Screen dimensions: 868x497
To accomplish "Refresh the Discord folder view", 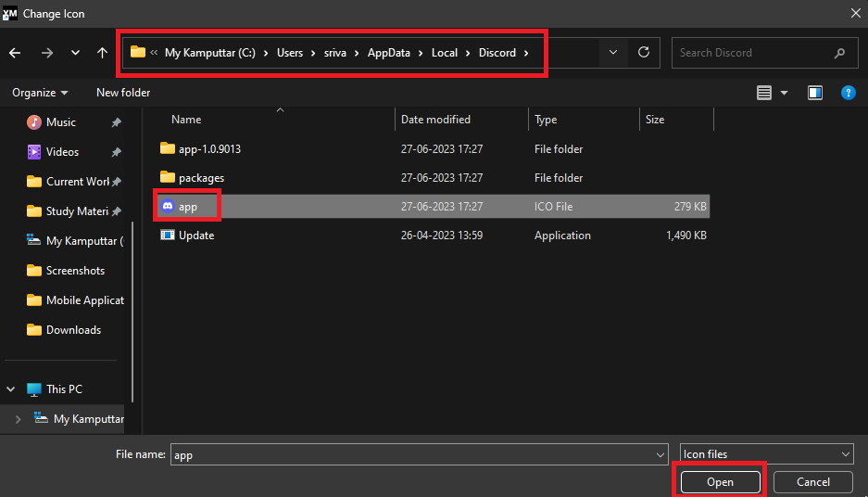I will [x=644, y=53].
